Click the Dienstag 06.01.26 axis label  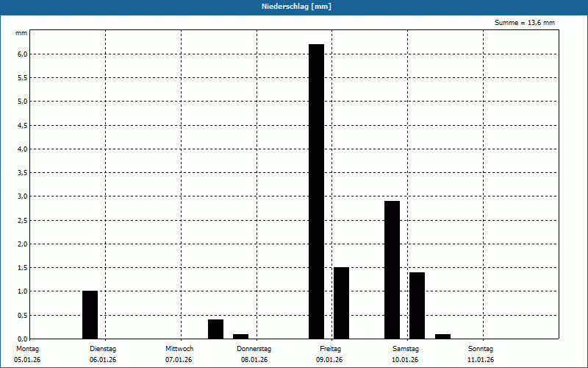pyautogui.click(x=103, y=354)
